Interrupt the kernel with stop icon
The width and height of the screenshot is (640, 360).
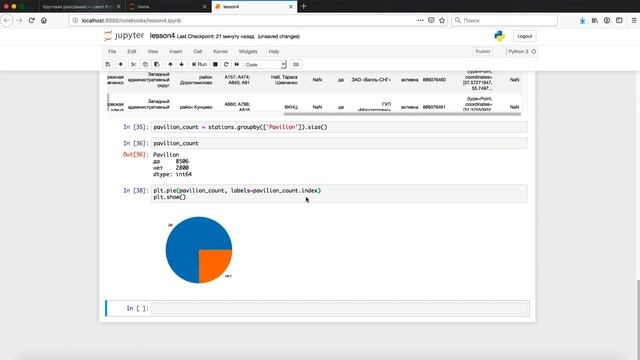(215, 64)
